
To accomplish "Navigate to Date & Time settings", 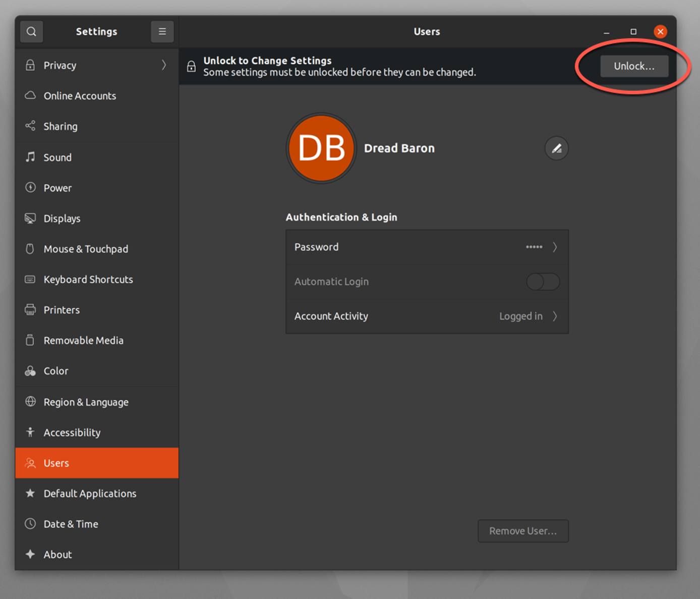I will pos(71,524).
